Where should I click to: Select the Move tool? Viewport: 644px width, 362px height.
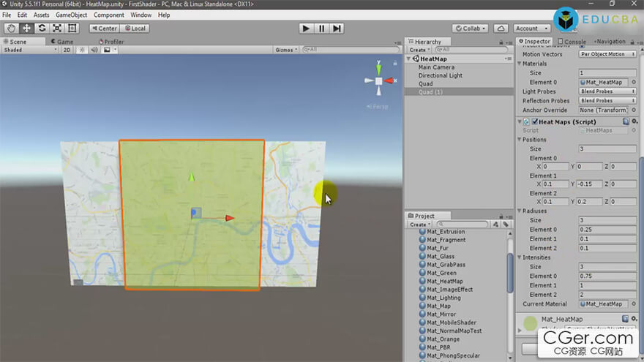click(26, 29)
